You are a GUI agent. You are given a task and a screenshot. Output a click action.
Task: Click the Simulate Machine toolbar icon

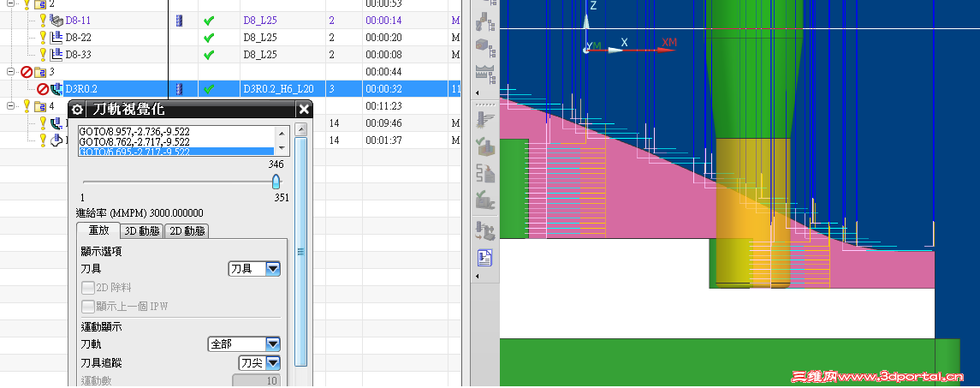(x=485, y=199)
